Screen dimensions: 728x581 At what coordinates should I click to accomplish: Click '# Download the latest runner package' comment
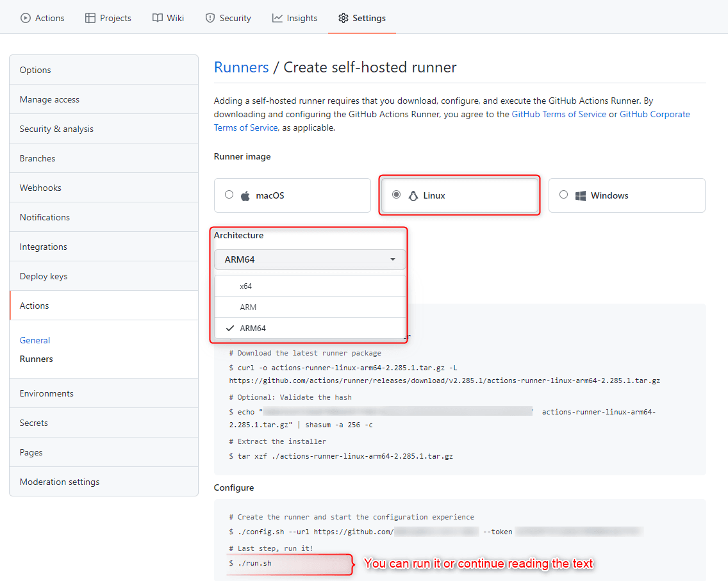pos(305,353)
